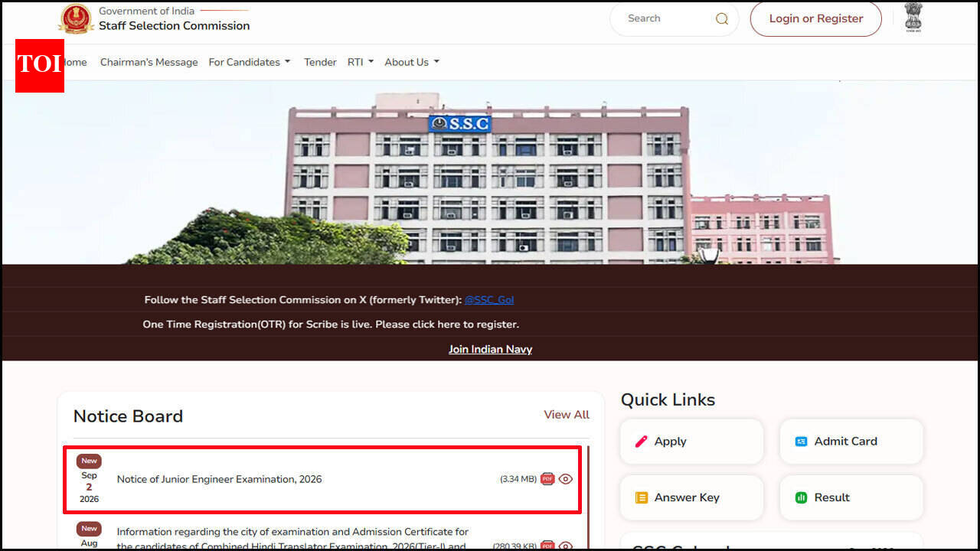This screenshot has width=980, height=551.
Task: View Junior Engineer notice using the eye icon
Action: coord(566,479)
